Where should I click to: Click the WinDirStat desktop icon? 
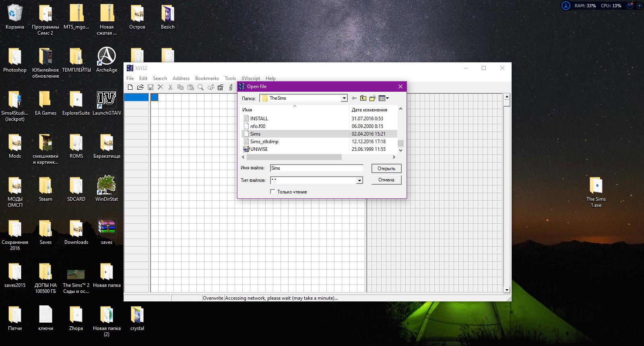click(x=107, y=189)
